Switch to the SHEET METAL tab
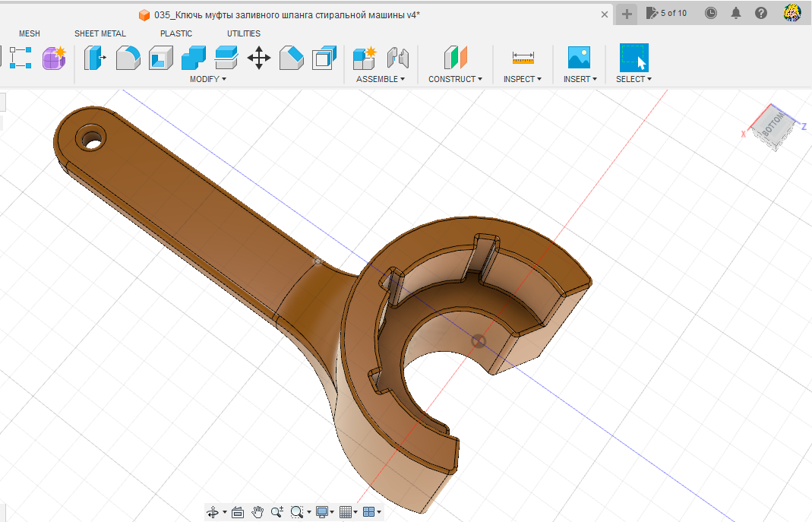812x522 pixels. 100,33
